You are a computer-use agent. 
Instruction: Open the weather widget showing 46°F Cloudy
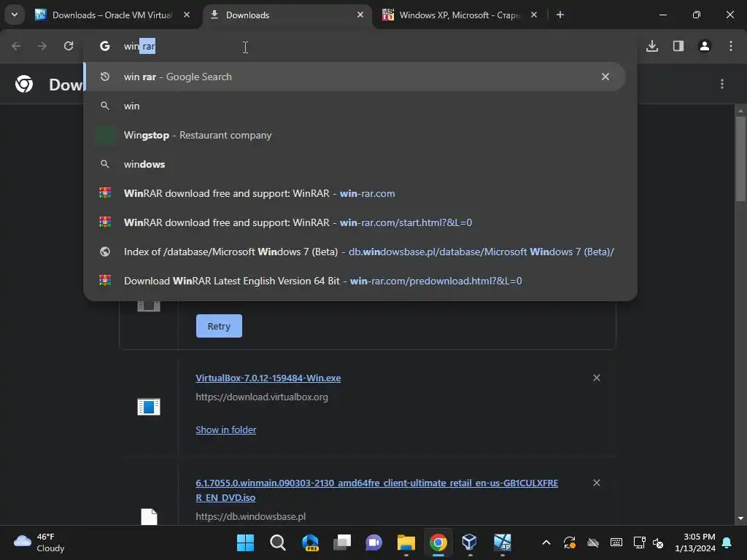click(39, 542)
